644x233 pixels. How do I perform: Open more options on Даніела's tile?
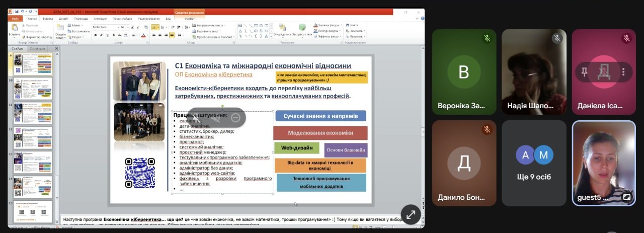pos(623,71)
